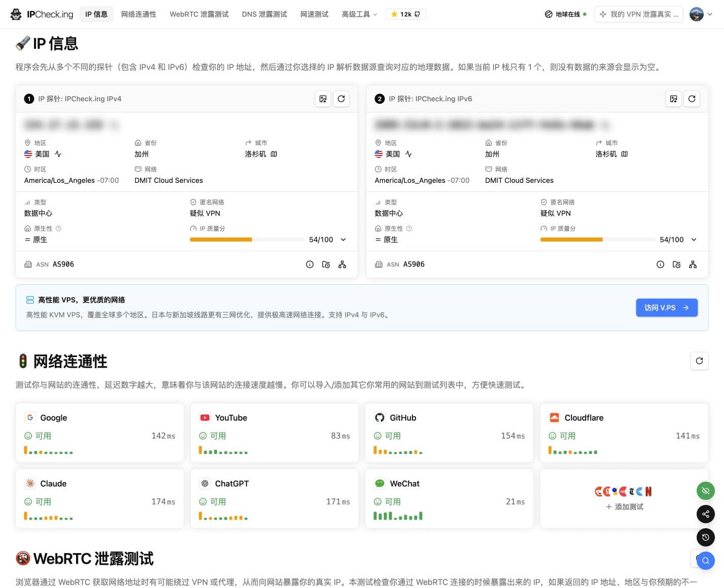Click the pulse icon beside 美国 in IPv6 card
Screen dimensions: 724x588
pyautogui.click(x=408, y=154)
